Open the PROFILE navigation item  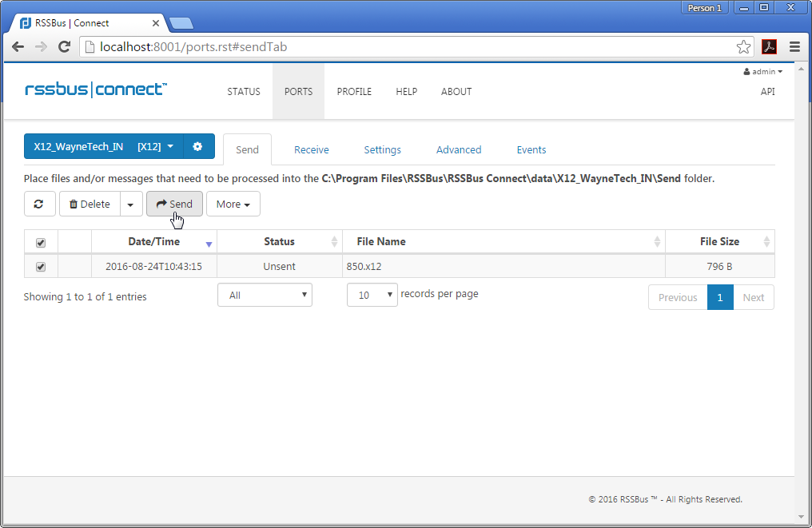pos(354,92)
